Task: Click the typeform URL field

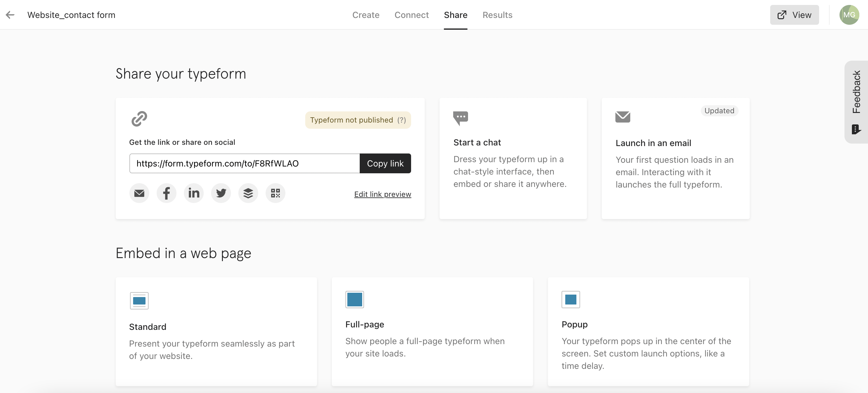Action: (245, 163)
